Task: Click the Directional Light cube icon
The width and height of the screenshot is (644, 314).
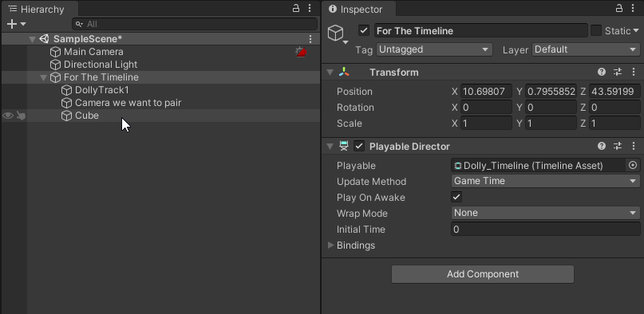Action: click(x=55, y=65)
